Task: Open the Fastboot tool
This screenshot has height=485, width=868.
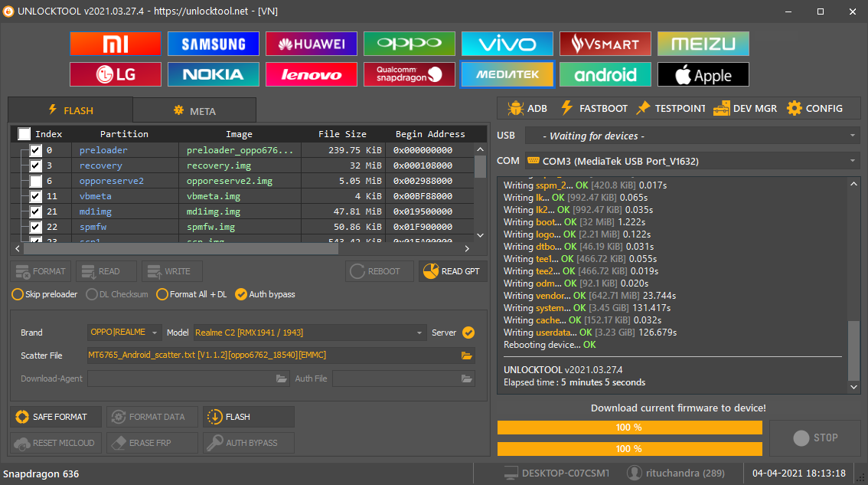Action: pos(594,109)
